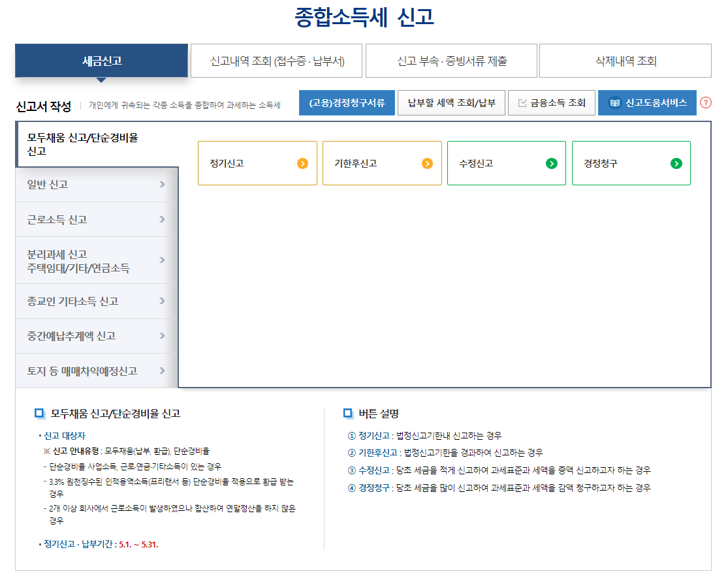Click the book icon in 신고도움서비스
This screenshot has height=582, width=728.
[x=614, y=103]
